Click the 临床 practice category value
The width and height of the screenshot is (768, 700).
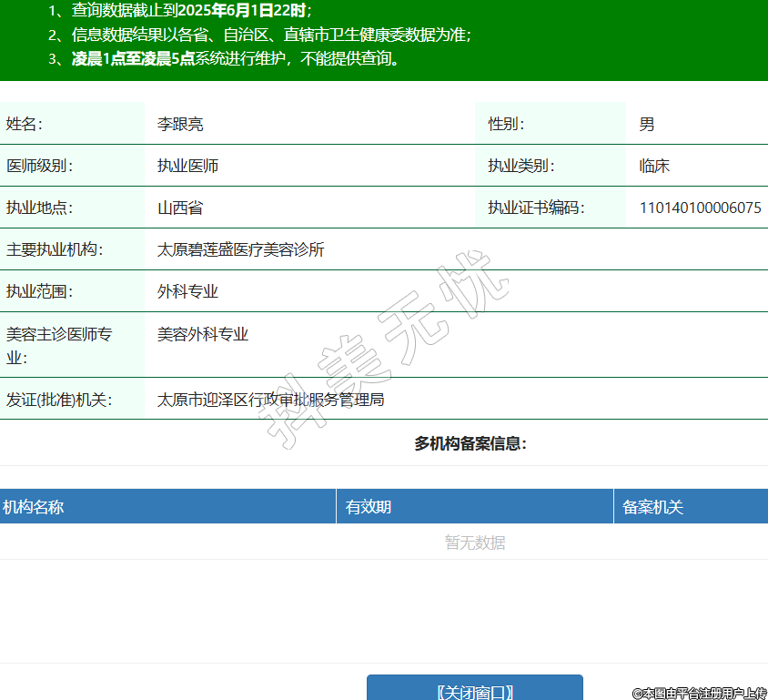point(654,166)
